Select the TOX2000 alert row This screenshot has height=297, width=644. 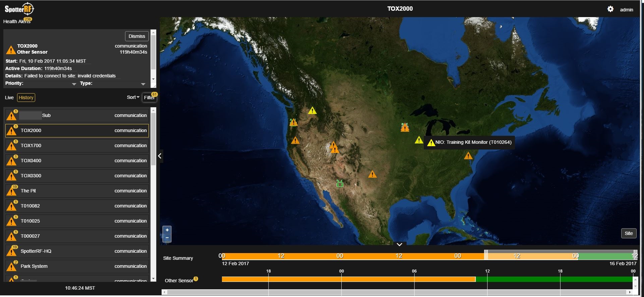(77, 130)
